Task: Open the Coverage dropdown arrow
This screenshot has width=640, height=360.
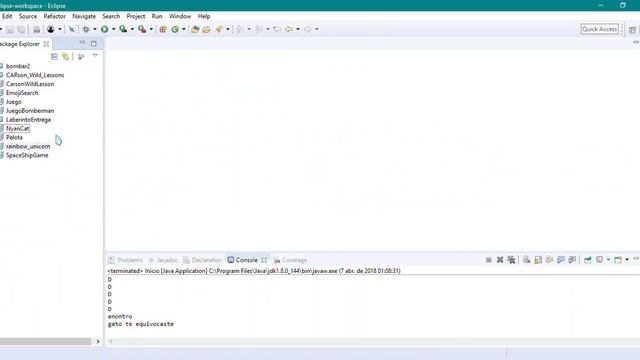Action: (x=132, y=29)
